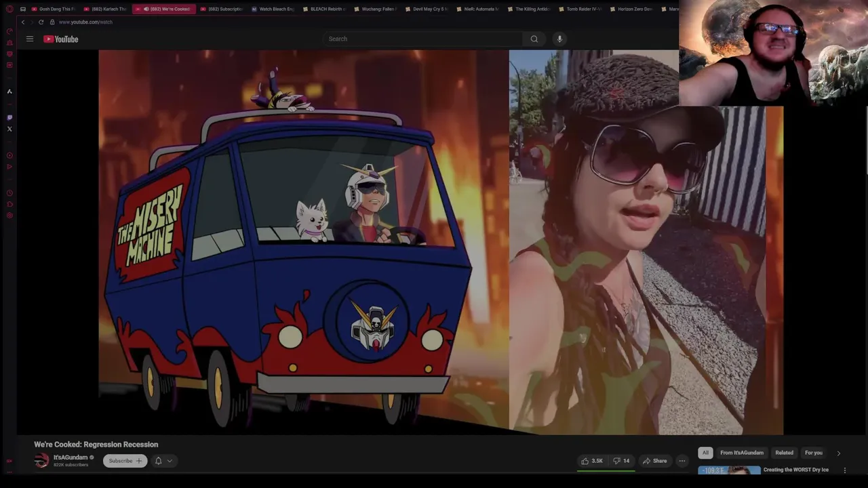868x488 pixels.
Task: Toggle the notification bell for ItsAGundam
Action: (158, 461)
